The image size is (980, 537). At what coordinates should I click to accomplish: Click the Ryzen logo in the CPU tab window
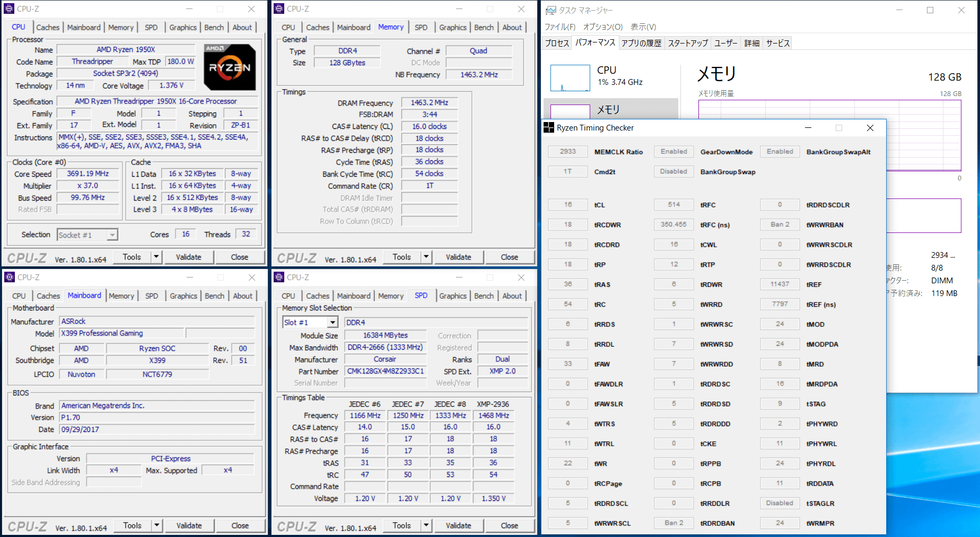tap(230, 67)
